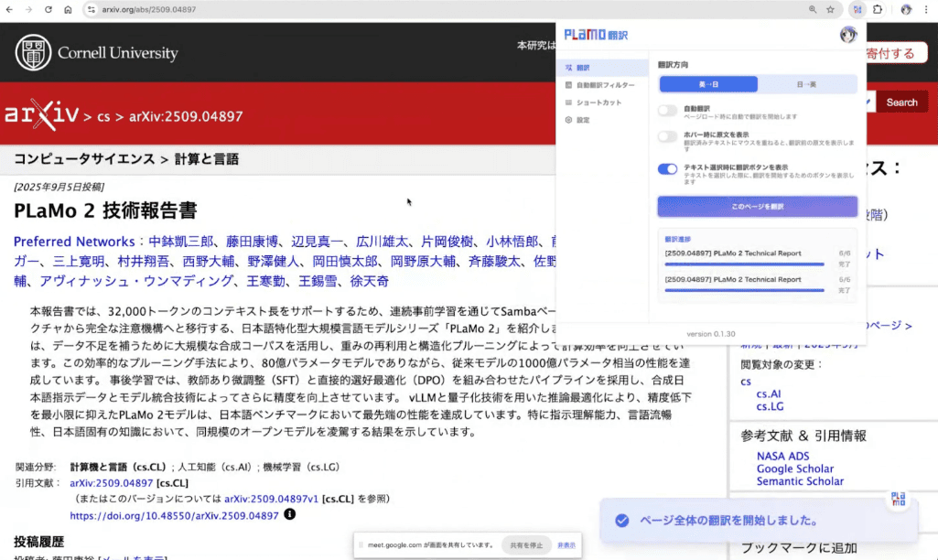Click the floating PLaMo badge at bottom right
This screenshot has width=938, height=560.
[x=898, y=499]
